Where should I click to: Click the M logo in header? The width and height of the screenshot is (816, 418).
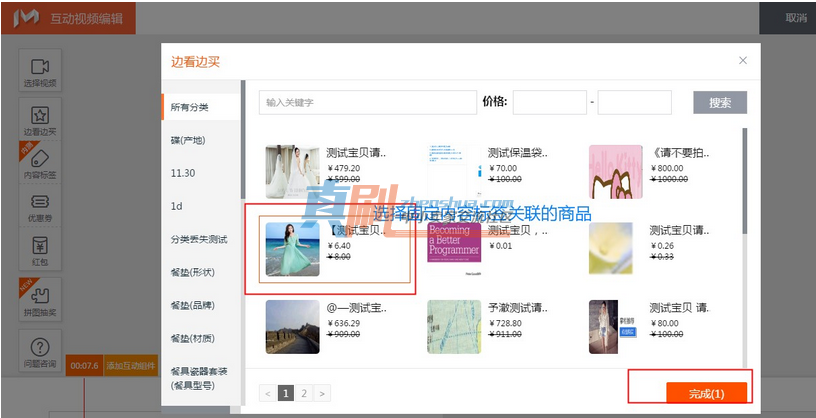point(27,19)
